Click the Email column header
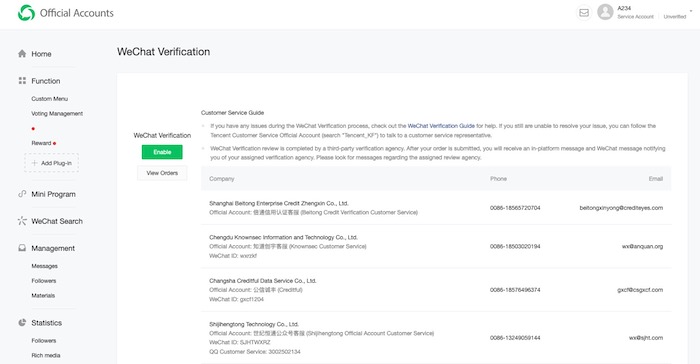 (x=655, y=179)
